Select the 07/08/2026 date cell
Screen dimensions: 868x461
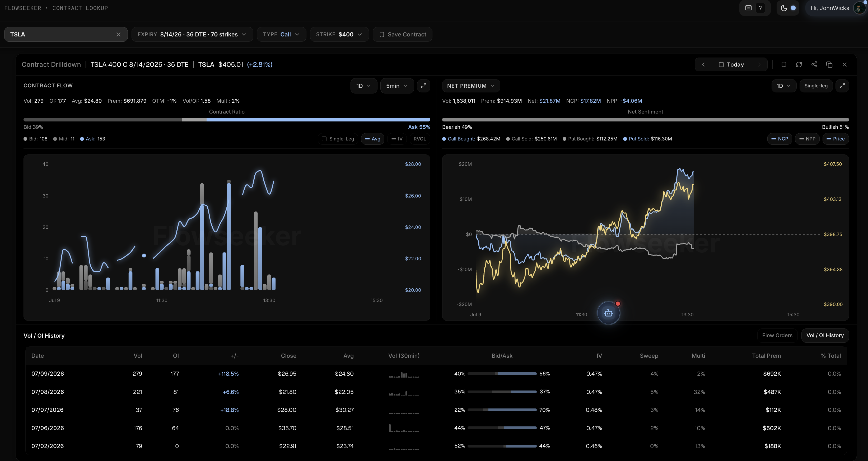pos(48,392)
